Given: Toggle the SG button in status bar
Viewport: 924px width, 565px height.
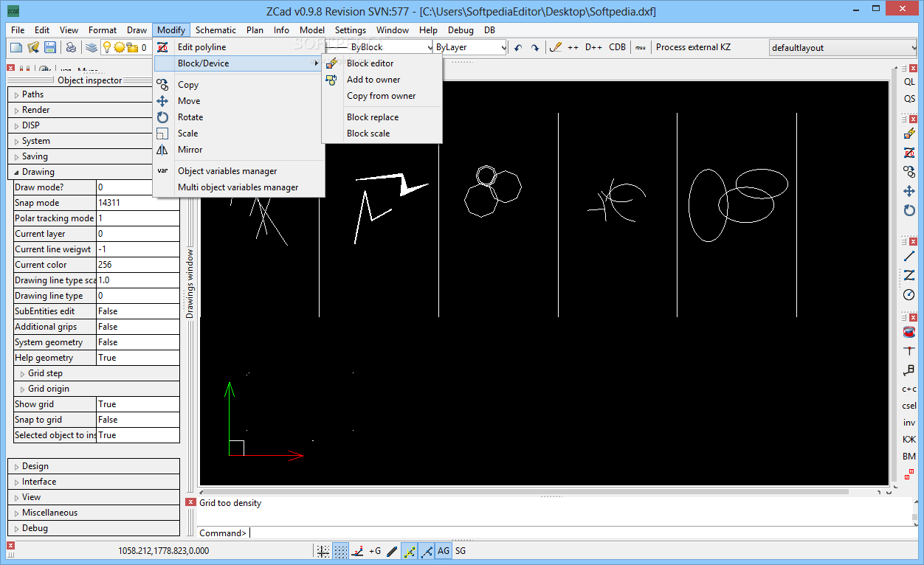Looking at the screenshot, I should [461, 550].
